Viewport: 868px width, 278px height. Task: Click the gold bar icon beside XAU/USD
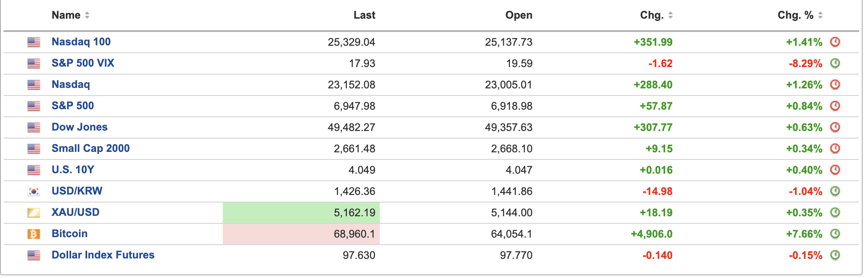tap(34, 213)
